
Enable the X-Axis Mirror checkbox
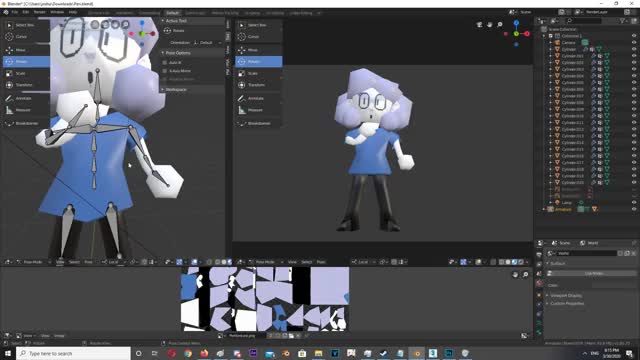tap(164, 71)
